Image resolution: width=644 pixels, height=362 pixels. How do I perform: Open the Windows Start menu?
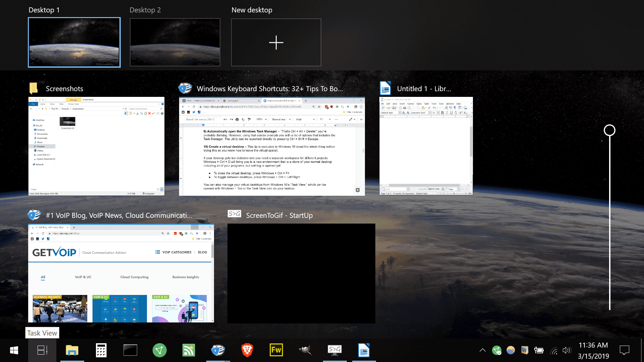[14, 350]
